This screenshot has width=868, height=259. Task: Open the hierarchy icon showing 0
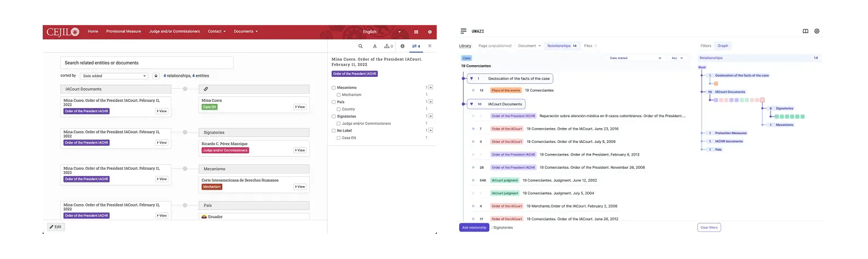pos(389,46)
